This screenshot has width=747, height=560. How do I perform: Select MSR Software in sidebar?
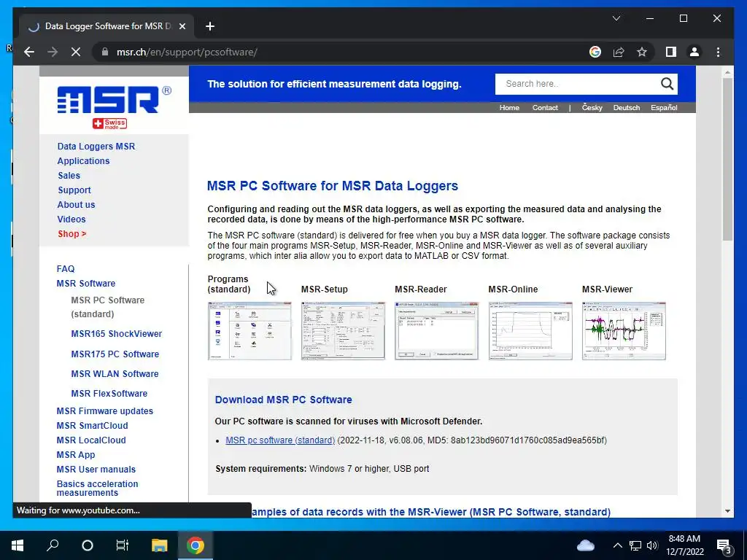[x=86, y=284]
